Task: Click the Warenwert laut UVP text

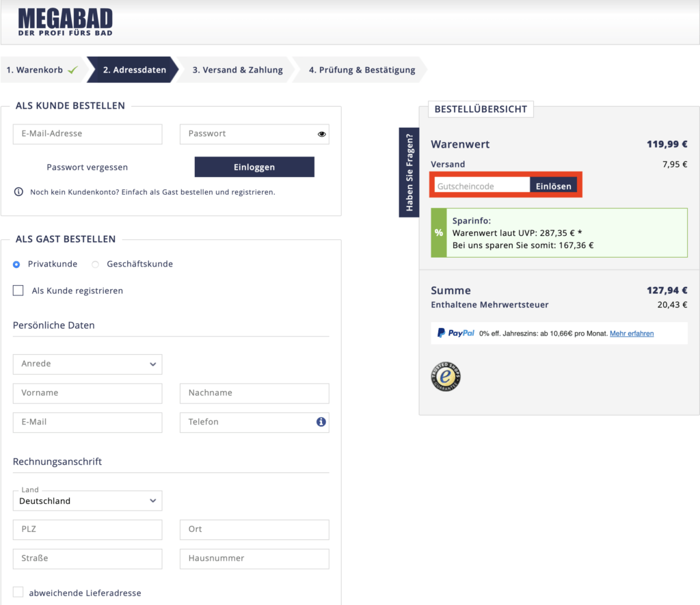Action: pos(517,233)
